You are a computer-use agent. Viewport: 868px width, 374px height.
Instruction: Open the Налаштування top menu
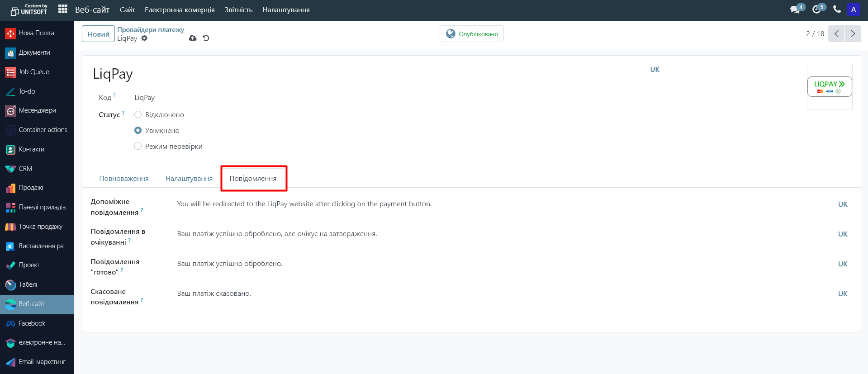(286, 10)
